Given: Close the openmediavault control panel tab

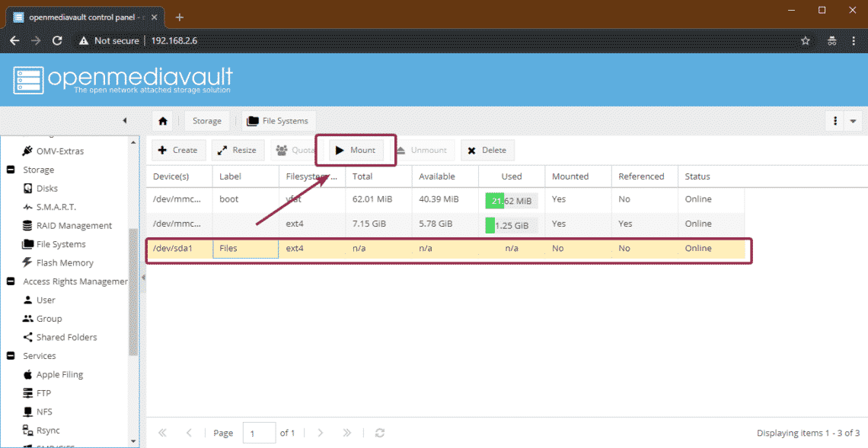Looking at the screenshot, I should (x=155, y=17).
